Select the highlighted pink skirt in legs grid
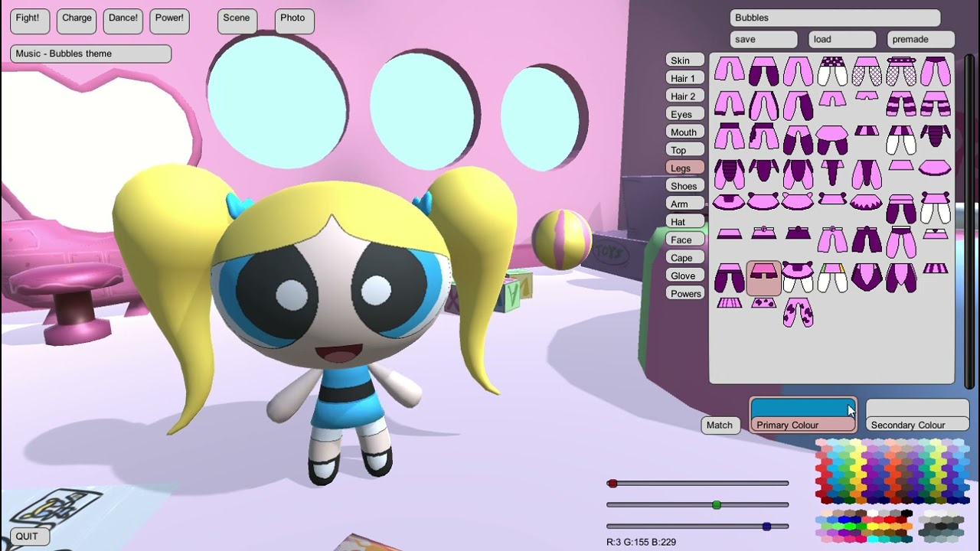980x551 pixels. point(763,277)
